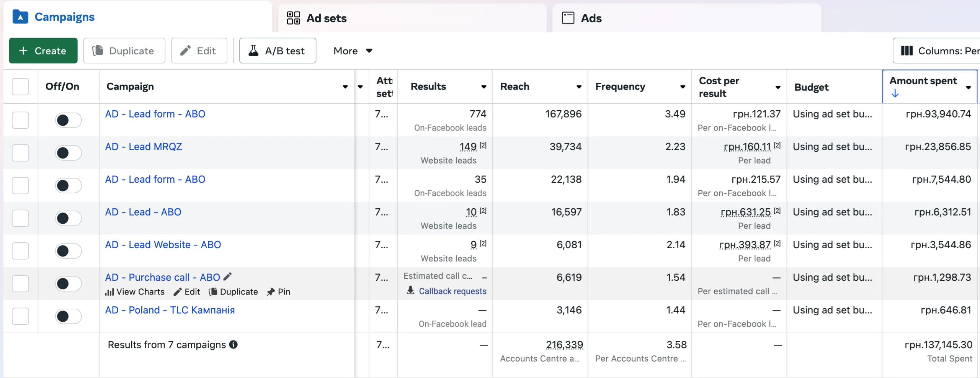The width and height of the screenshot is (980, 378).
Task: Open the Frequency column dropdown arrow
Action: pyautogui.click(x=683, y=87)
